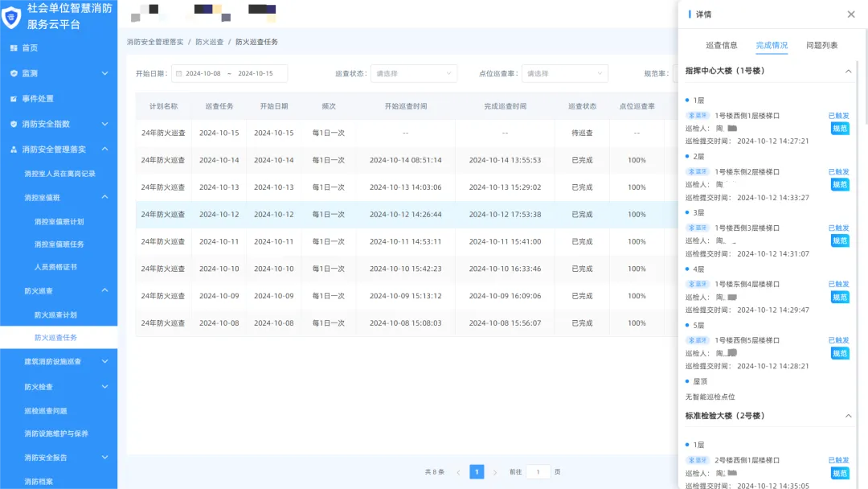Click the 首页 home icon in sidebar
Viewport: 868px width, 489px height.
(14, 48)
